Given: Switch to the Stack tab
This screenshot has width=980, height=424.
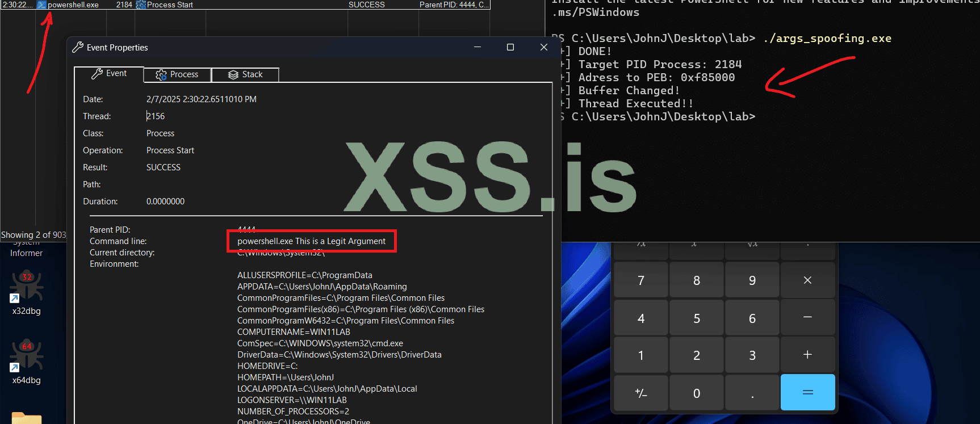Looking at the screenshot, I should coord(245,74).
